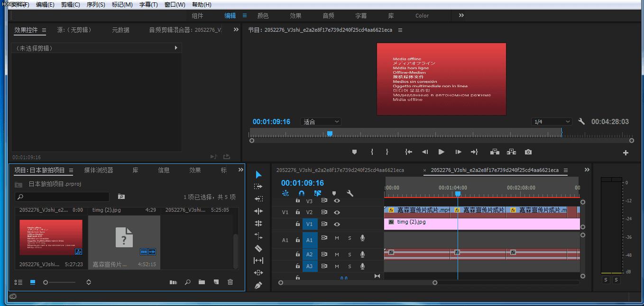Open the program monitor panel menu
This screenshot has width=644, height=306.
(x=400, y=30)
